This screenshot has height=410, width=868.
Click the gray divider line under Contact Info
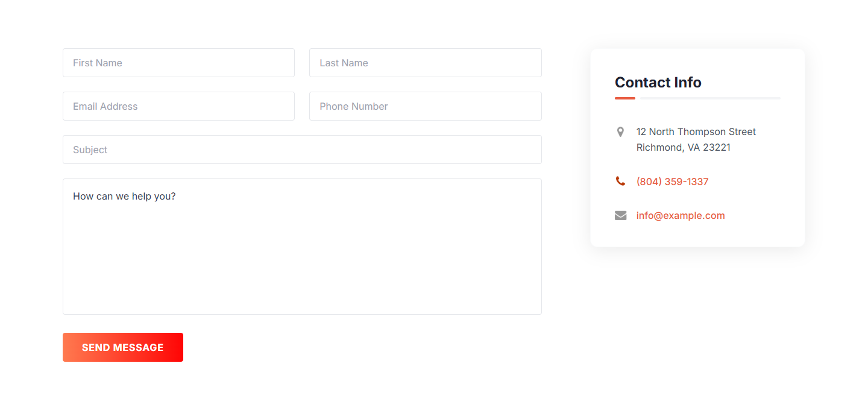[711, 98]
